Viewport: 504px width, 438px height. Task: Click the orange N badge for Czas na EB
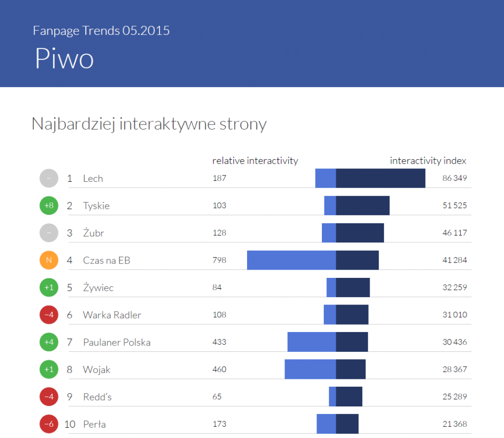49,260
